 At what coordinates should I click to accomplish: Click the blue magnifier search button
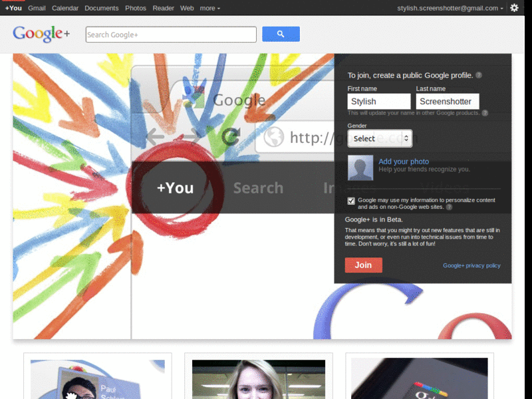pos(281,34)
